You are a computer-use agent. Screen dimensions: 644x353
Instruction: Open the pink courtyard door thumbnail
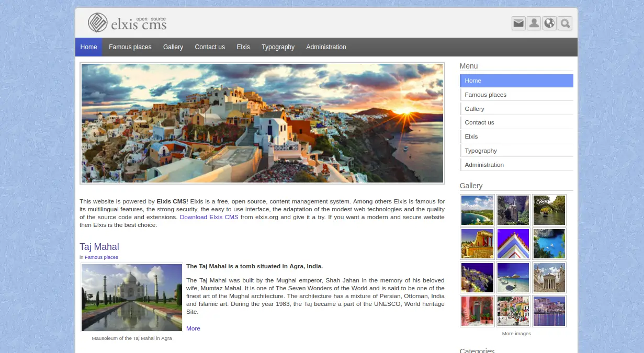477,311
